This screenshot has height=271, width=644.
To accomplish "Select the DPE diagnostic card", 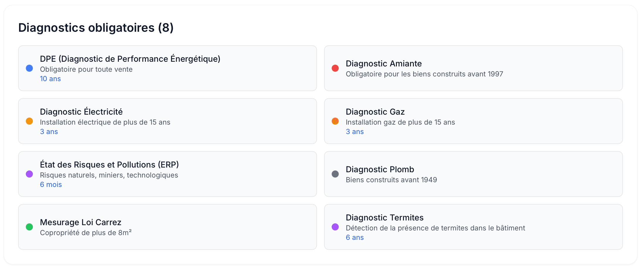I will 167,68.
